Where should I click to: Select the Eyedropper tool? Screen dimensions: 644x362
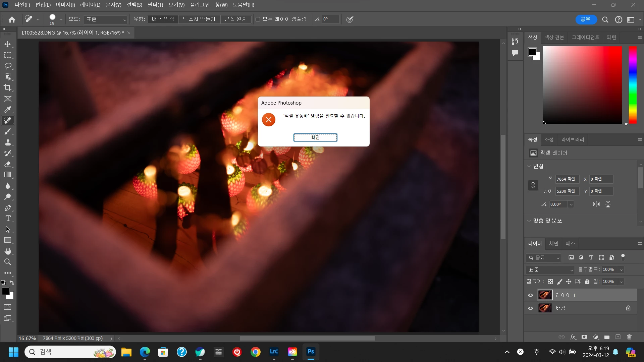click(x=8, y=110)
